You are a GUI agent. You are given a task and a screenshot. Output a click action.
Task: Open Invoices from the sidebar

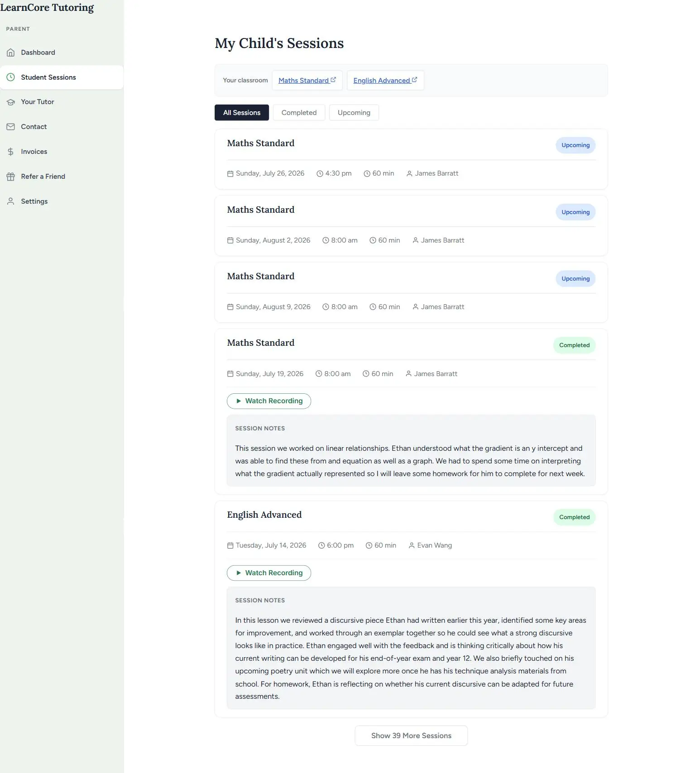62,152
